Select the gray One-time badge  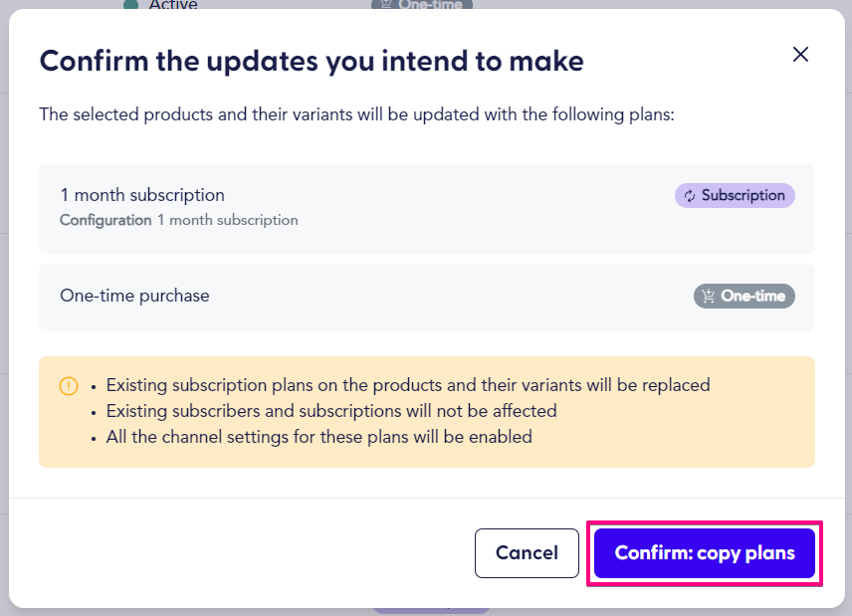pos(744,296)
